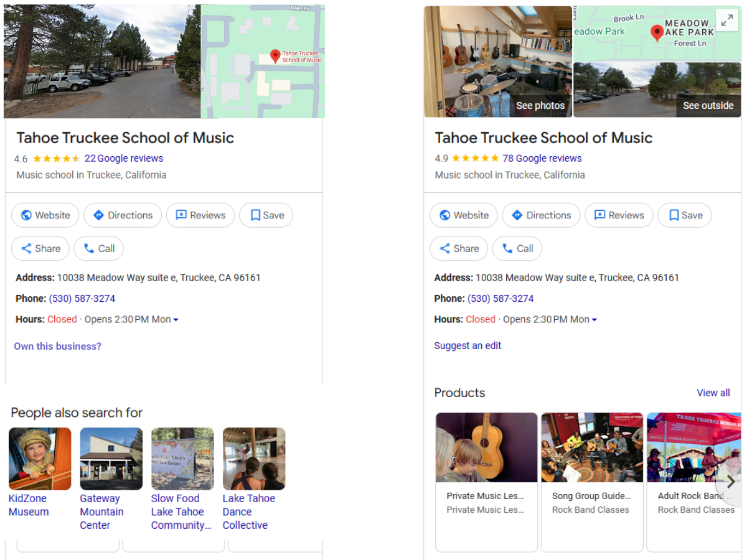Screen dimensions: 747x560
Task: Open the KidZone Museum thumbnail
Action: pos(40,459)
